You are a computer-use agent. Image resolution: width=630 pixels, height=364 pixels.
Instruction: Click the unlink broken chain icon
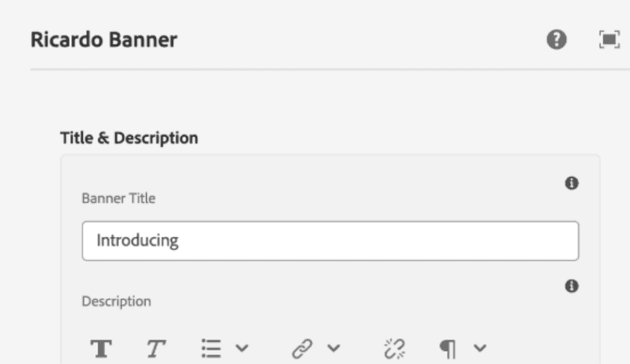point(393,348)
